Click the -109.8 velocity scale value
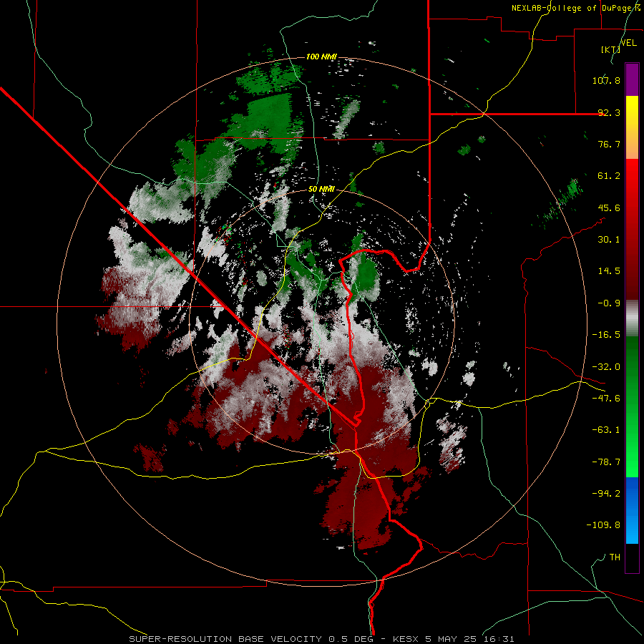Viewport: 644px width, 644px height. click(603, 525)
